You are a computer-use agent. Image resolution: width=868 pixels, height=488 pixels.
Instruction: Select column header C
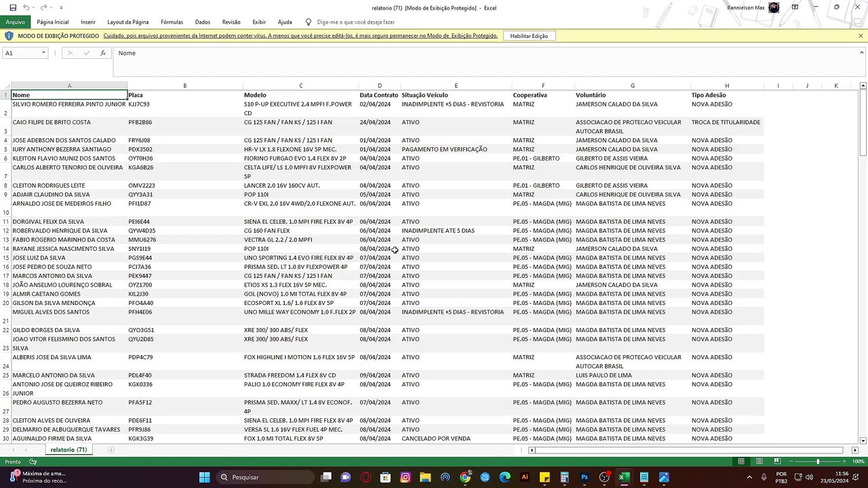point(300,86)
